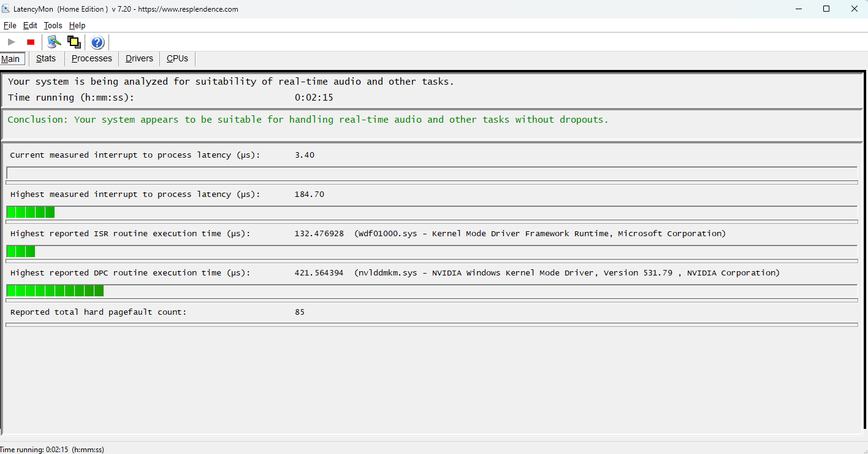Open the File menu
Screen dimensions: 868x454
10,25
